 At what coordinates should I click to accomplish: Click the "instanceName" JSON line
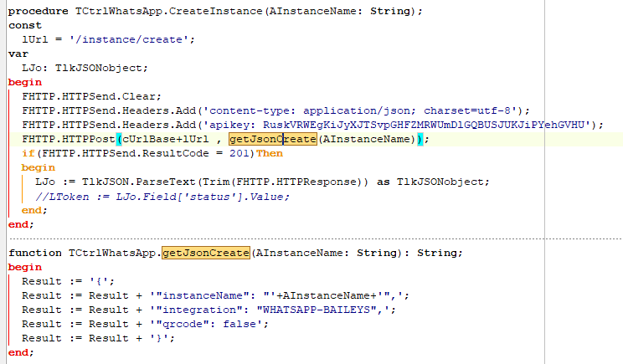coord(215,295)
